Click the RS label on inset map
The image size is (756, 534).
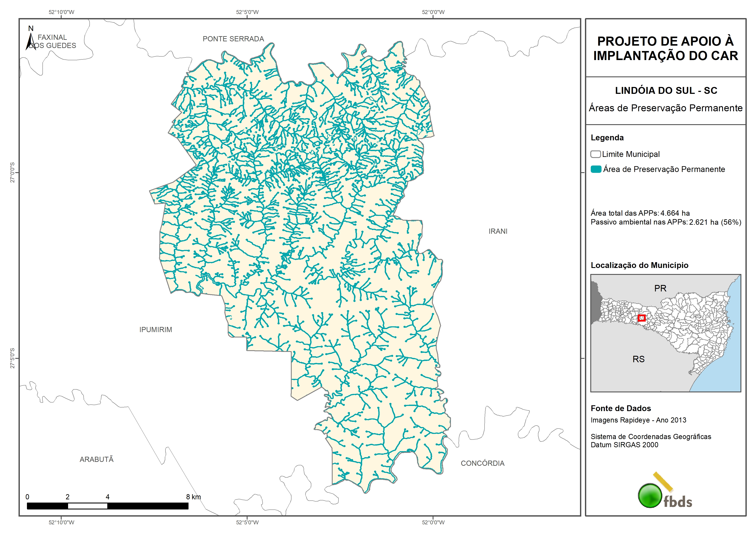(x=638, y=359)
